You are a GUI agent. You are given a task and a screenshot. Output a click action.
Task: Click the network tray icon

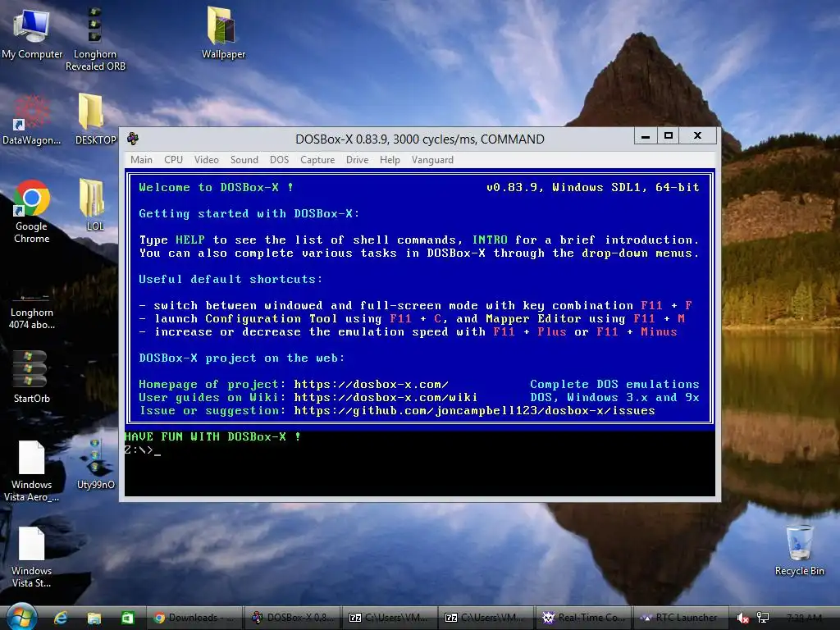click(763, 619)
